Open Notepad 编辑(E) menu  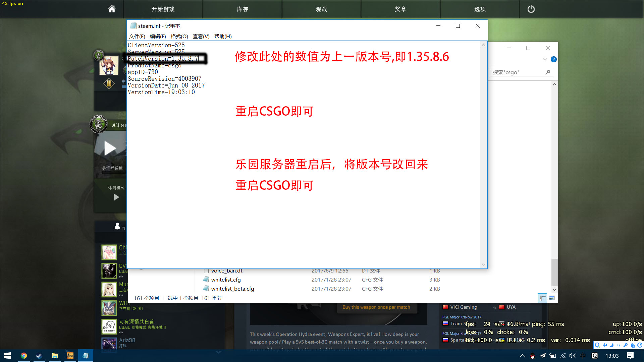click(158, 36)
